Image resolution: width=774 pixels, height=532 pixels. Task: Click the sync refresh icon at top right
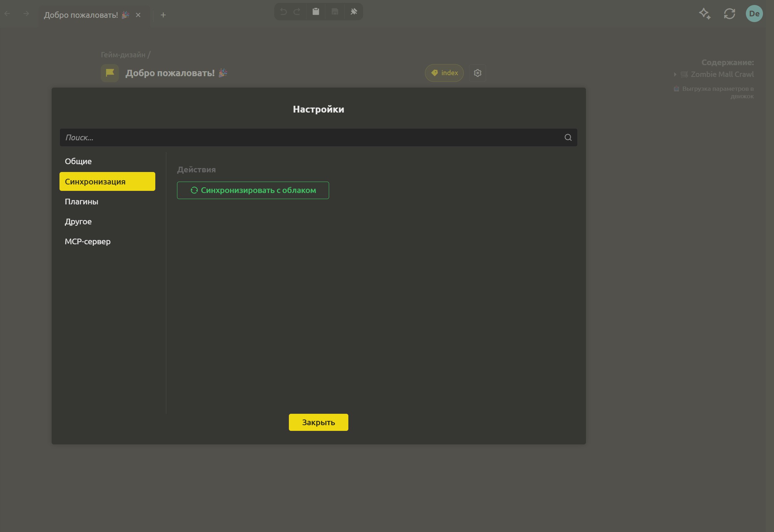[x=729, y=14]
